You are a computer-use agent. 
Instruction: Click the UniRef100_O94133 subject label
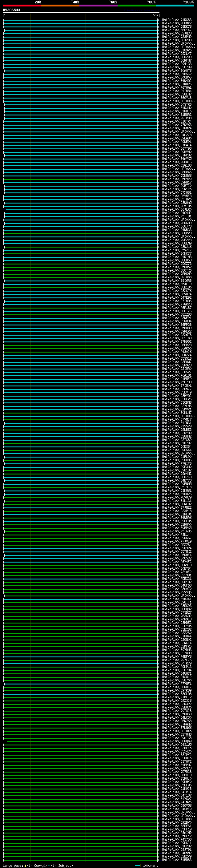176,64
